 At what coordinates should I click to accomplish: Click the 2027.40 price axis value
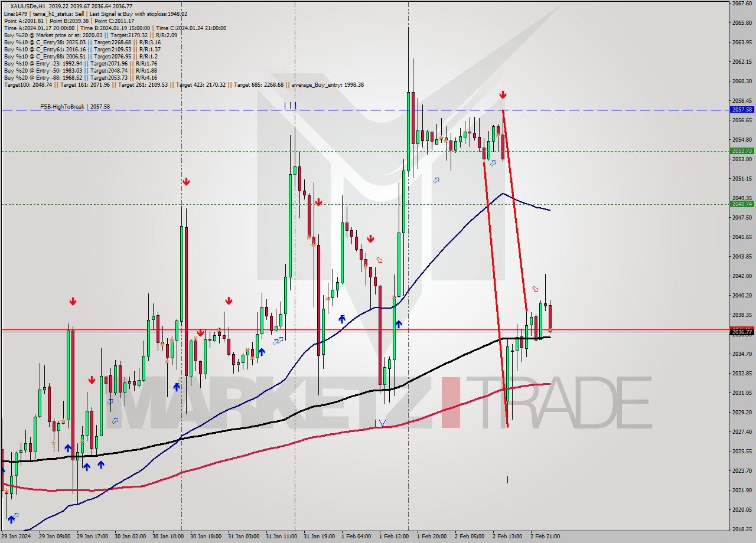click(x=741, y=432)
